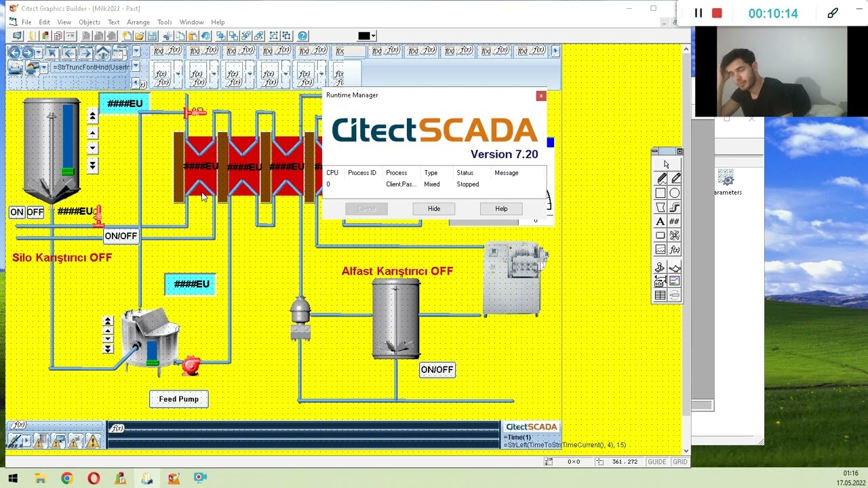This screenshot has height=488, width=868.
Task: Select the Number '##' tool
Action: [675, 222]
